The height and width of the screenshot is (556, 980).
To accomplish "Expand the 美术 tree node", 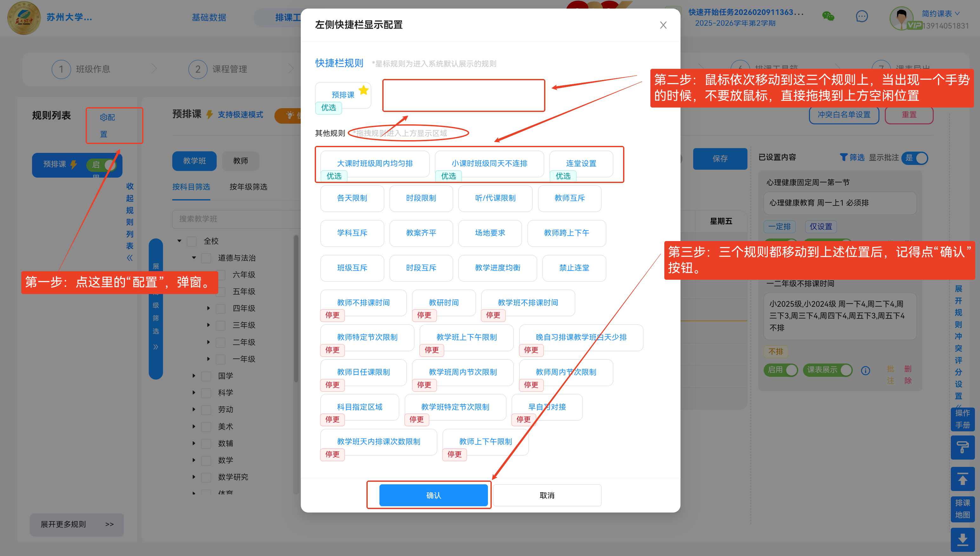I will tap(194, 427).
